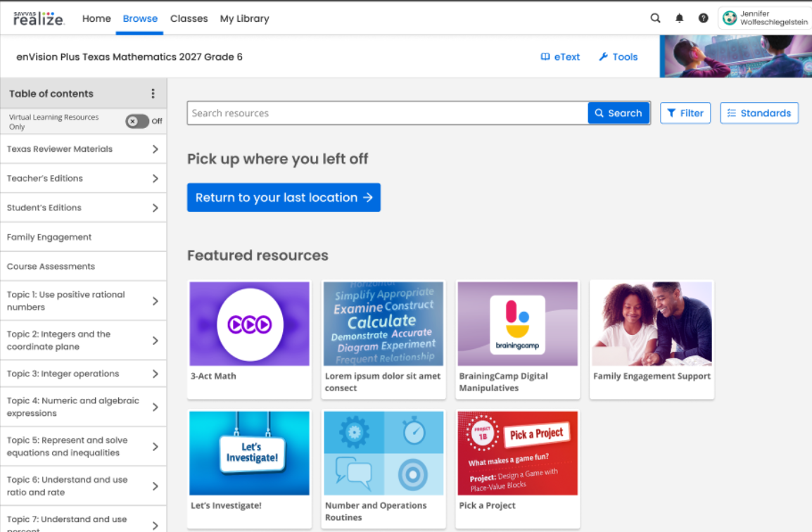812x532 pixels.
Task: Click the enVision Plus Texas Mathematics title
Action: pyautogui.click(x=129, y=57)
